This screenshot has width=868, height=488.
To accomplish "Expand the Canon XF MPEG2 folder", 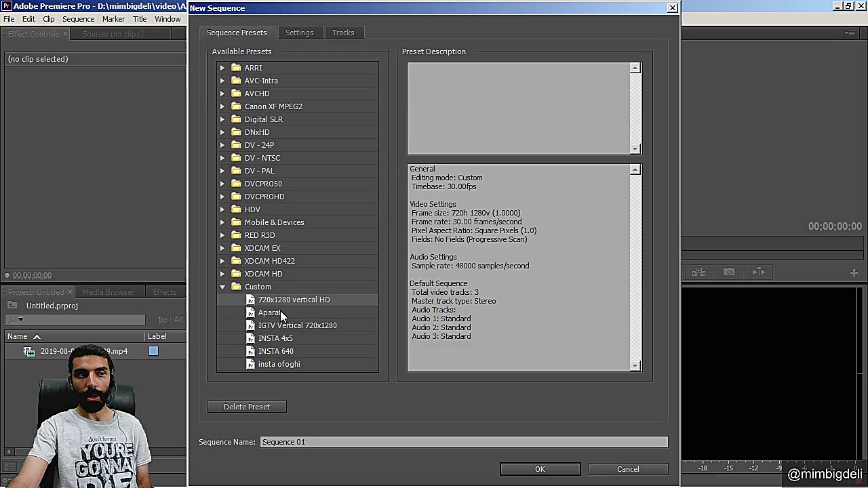I will click(222, 106).
